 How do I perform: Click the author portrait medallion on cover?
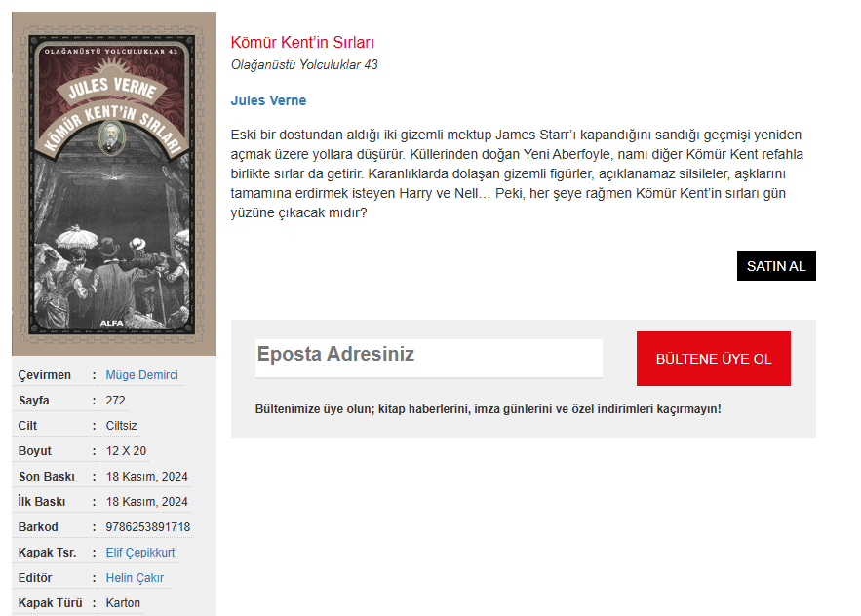point(111,137)
